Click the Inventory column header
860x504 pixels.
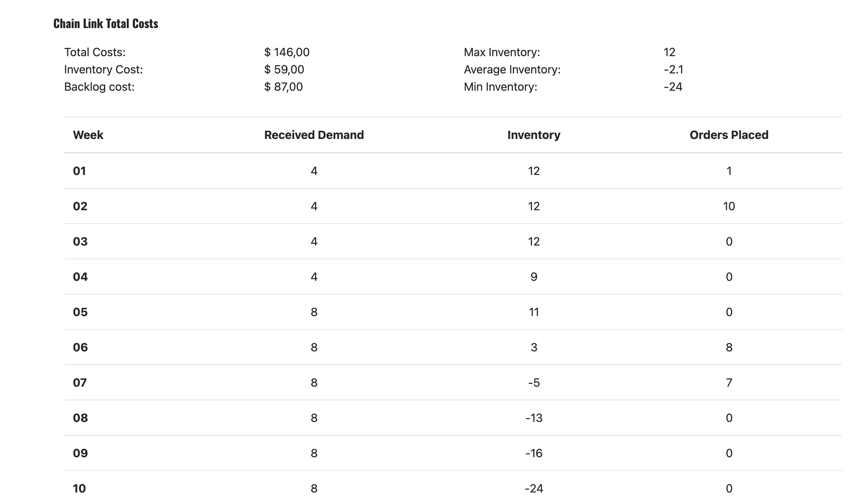[x=533, y=135]
